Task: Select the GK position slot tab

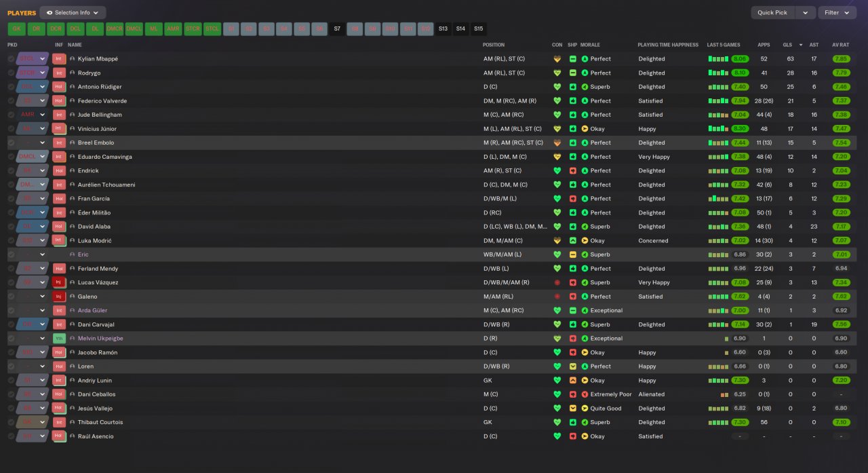Action: coord(16,29)
